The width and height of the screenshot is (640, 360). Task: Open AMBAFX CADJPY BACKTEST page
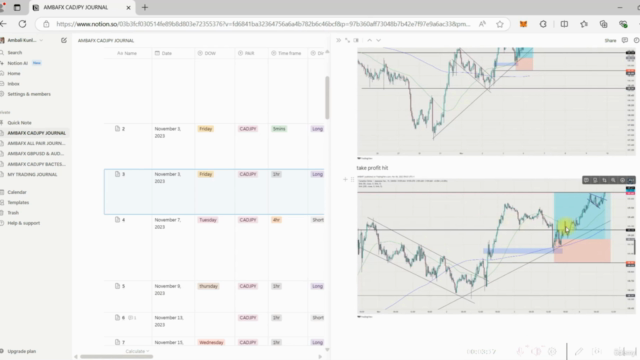click(x=36, y=164)
